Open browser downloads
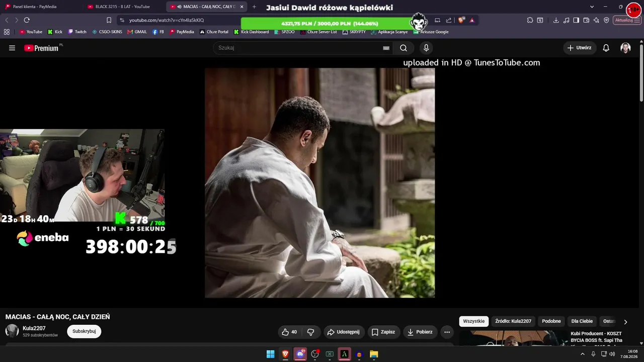Image resolution: width=644 pixels, height=362 pixels. pyautogui.click(x=556, y=20)
